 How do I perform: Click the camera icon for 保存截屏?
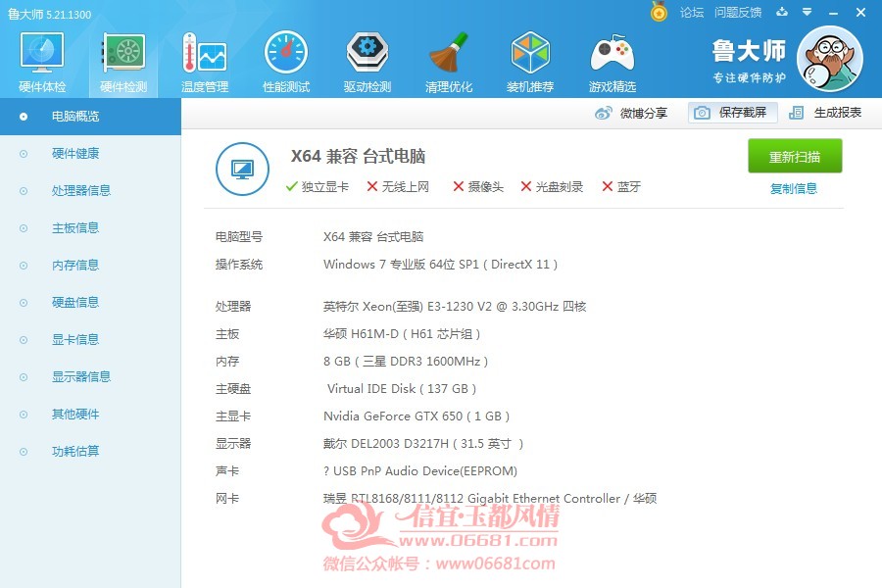click(x=702, y=113)
